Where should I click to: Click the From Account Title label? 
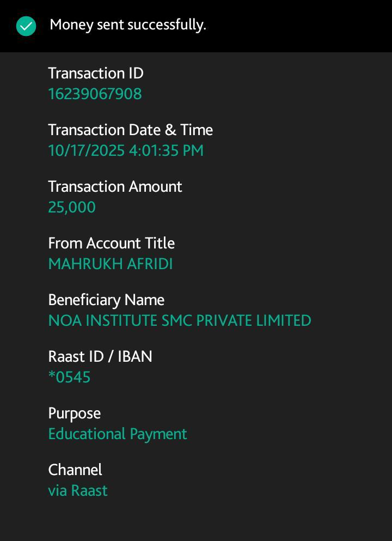point(112,244)
